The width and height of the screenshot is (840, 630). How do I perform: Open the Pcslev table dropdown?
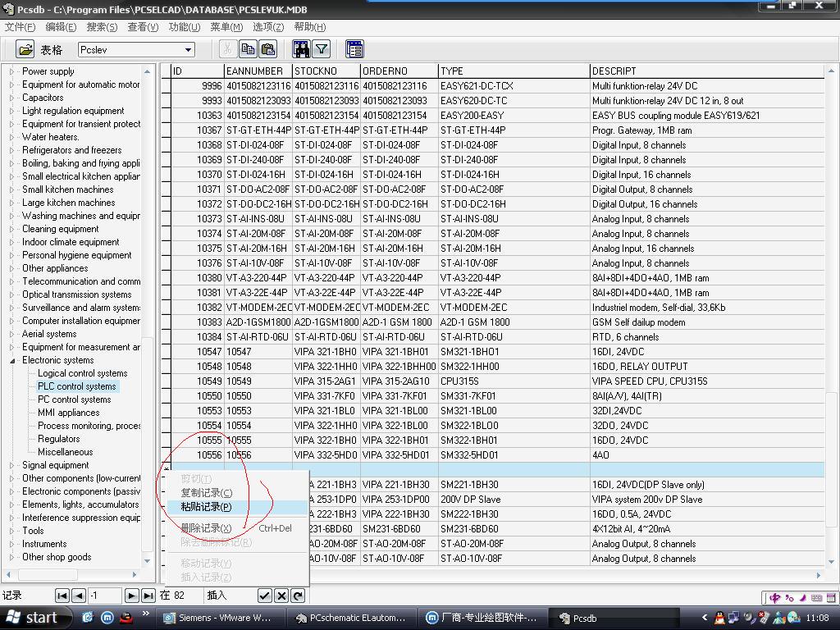click(x=188, y=50)
